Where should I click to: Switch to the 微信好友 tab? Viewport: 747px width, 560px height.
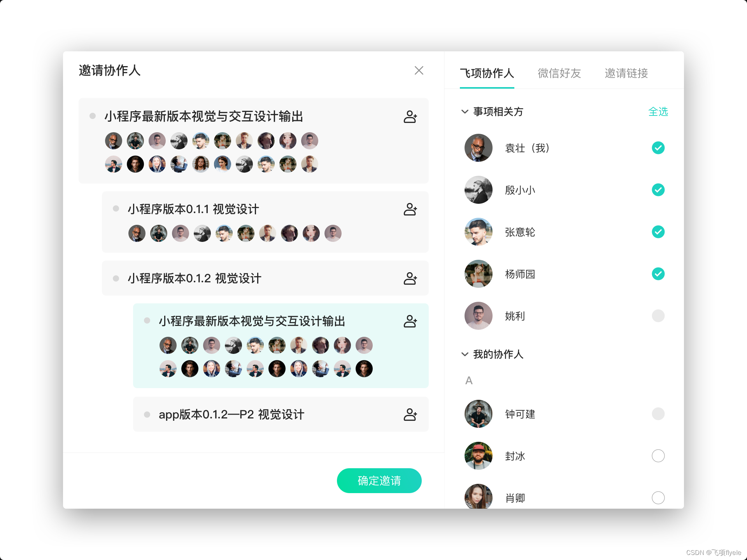pyautogui.click(x=559, y=73)
